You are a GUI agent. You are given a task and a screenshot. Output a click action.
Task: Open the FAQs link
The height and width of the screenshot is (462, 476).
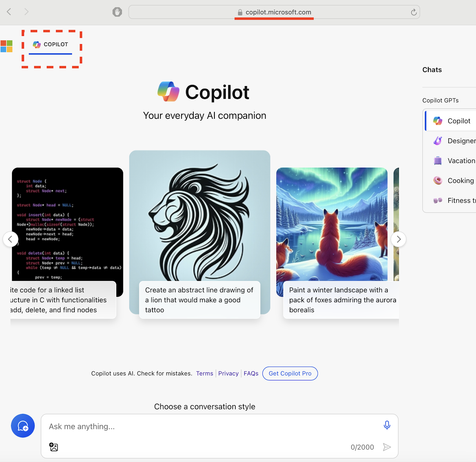point(251,373)
